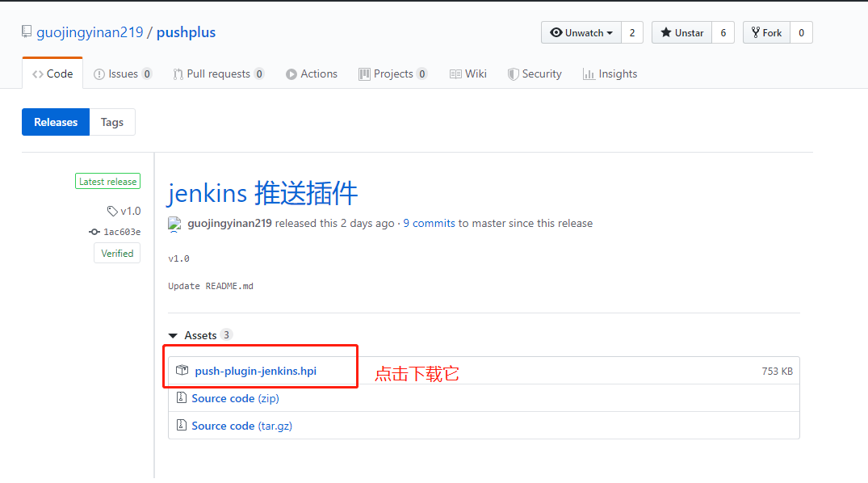Click the fork icon on the Fork button
Image resolution: width=868 pixels, height=483 pixels.
[x=754, y=32]
